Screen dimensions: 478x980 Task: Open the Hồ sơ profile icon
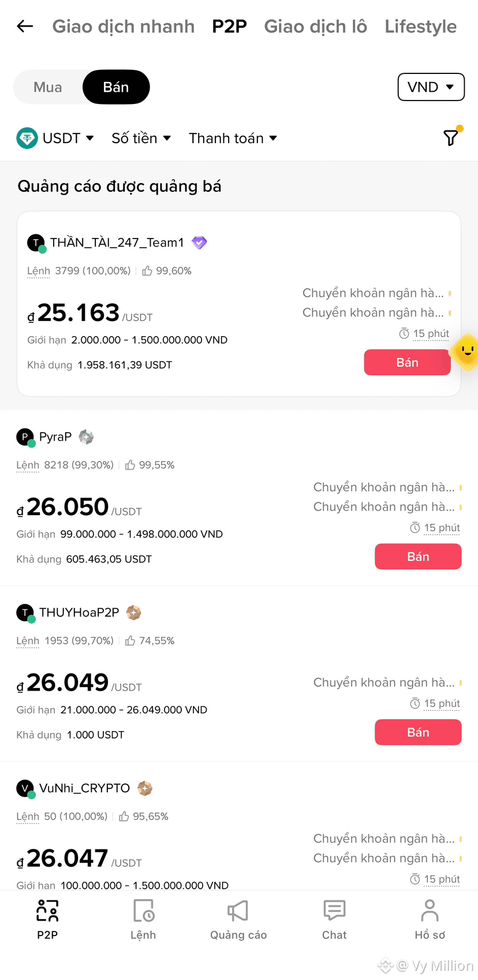point(430,911)
